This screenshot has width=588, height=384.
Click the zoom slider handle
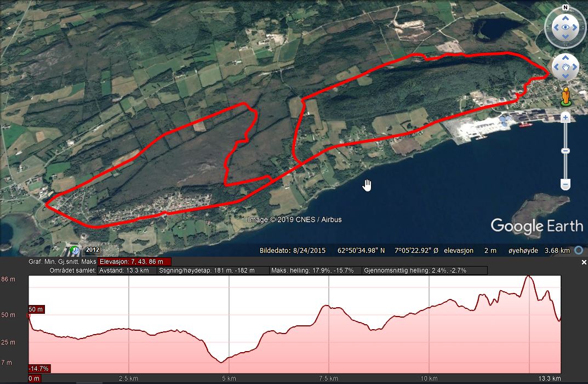[566, 151]
